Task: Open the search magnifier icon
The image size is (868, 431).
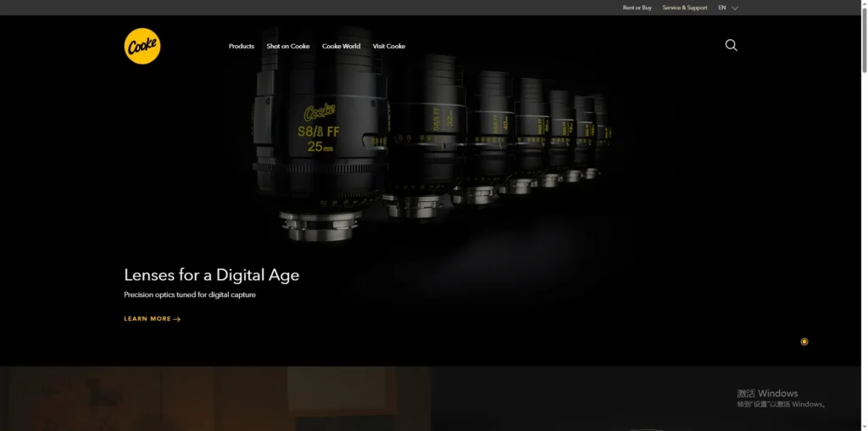Action: (731, 45)
